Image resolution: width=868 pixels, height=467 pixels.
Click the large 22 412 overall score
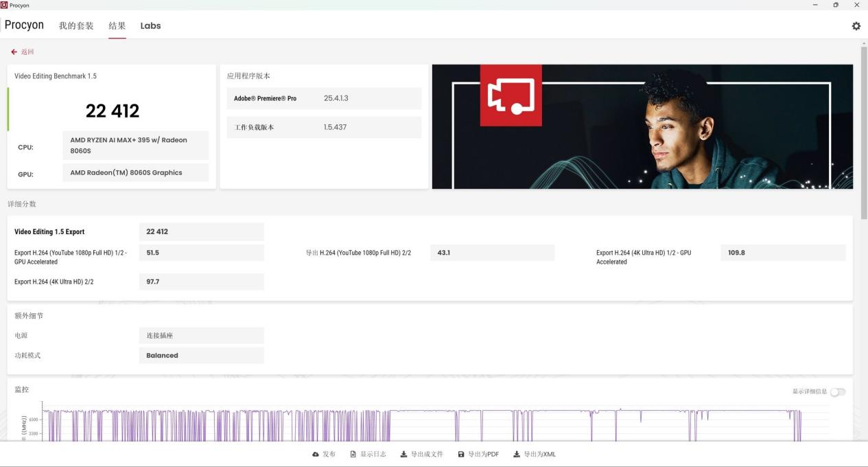point(113,111)
